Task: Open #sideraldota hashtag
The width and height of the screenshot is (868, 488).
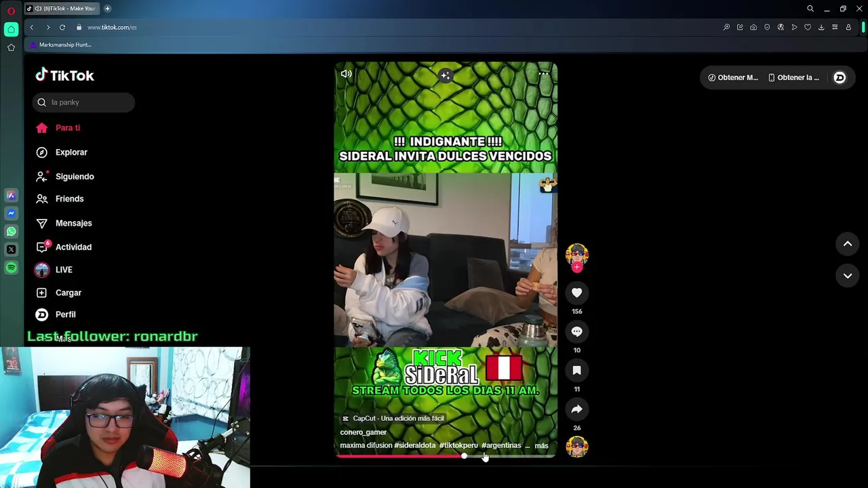Action: point(415,445)
